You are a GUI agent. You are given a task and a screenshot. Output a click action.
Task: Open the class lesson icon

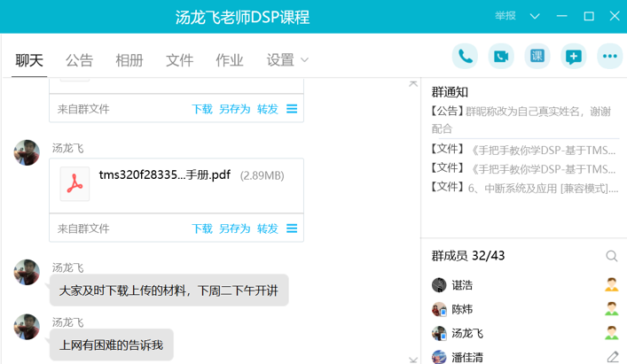click(537, 57)
